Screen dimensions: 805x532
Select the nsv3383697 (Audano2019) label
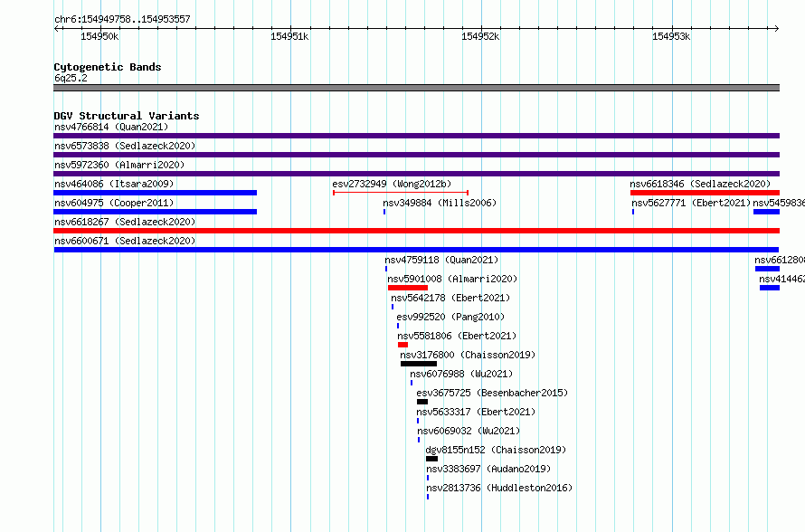pos(488,469)
